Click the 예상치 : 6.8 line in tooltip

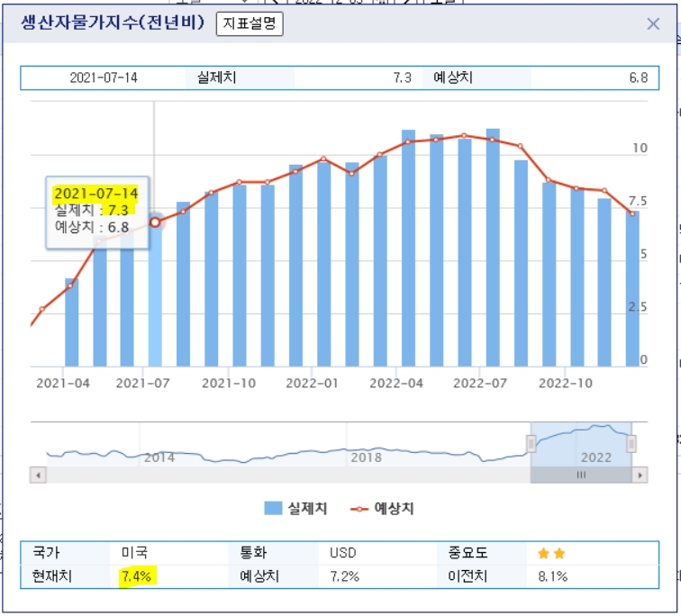pos(92,227)
